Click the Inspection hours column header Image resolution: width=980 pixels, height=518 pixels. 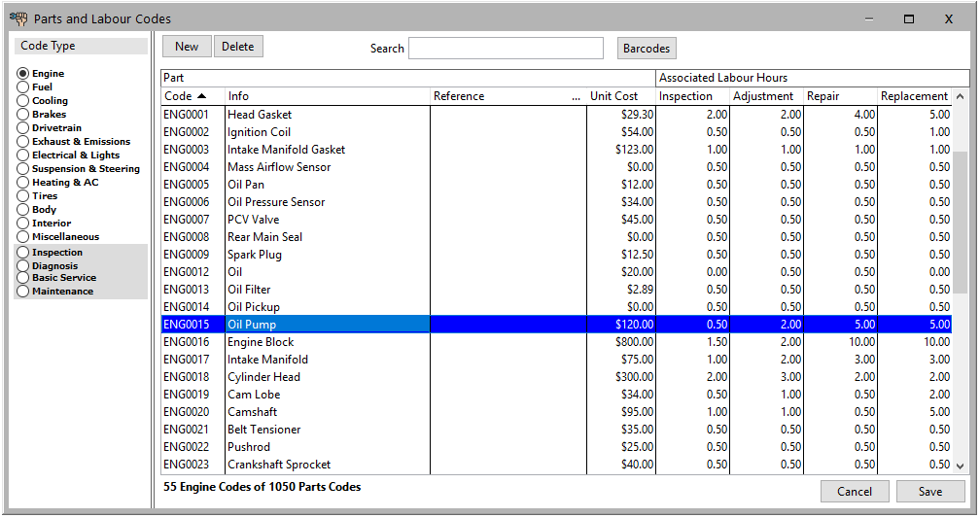[685, 96]
